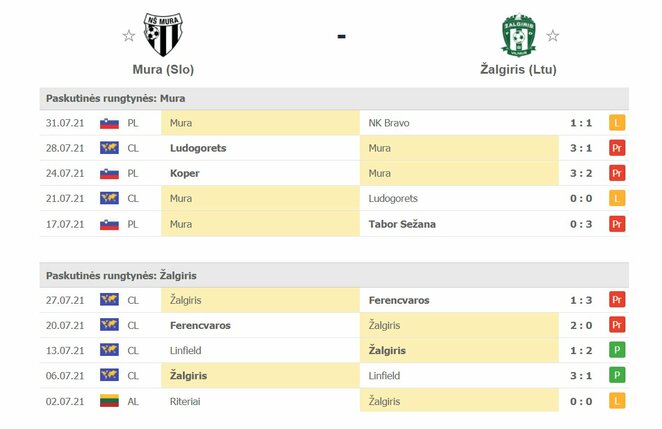The image size is (662, 429).
Task: Click green P badge for Linfield 1:2 match
Action: click(x=617, y=350)
